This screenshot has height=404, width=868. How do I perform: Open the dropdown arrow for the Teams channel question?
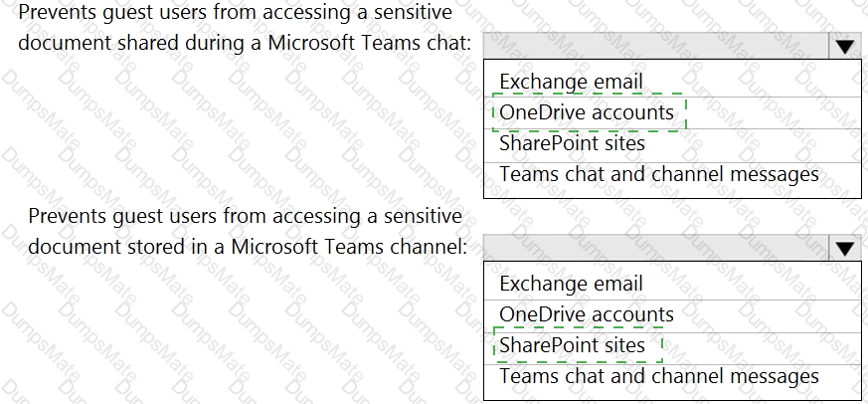point(845,249)
